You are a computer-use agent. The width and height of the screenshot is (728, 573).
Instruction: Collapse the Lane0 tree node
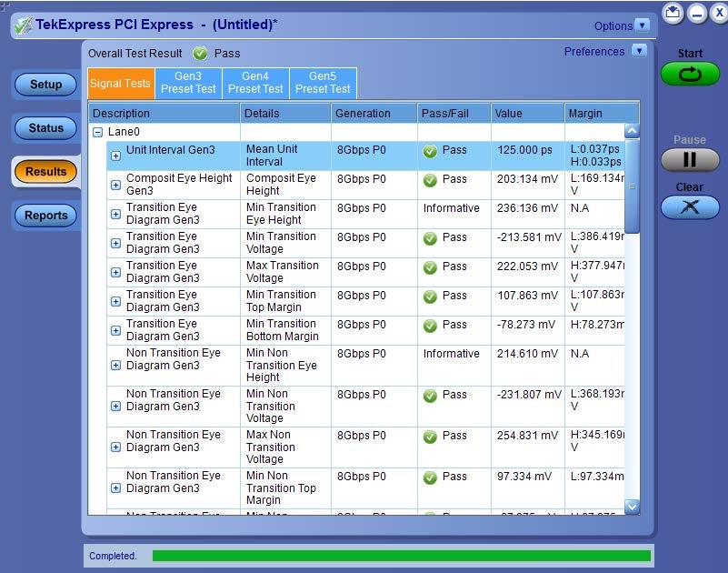point(97,133)
